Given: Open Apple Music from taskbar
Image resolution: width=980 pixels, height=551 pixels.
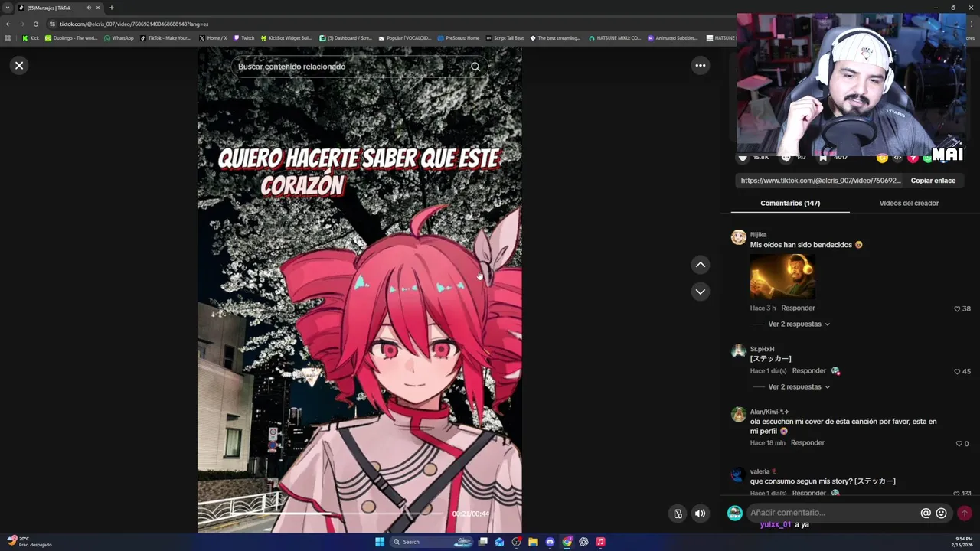Looking at the screenshot, I should coord(600,542).
